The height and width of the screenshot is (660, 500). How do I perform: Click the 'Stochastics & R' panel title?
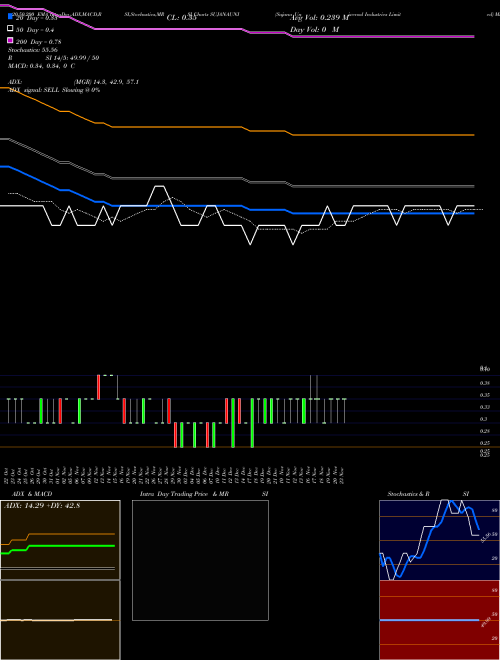pos(409,494)
